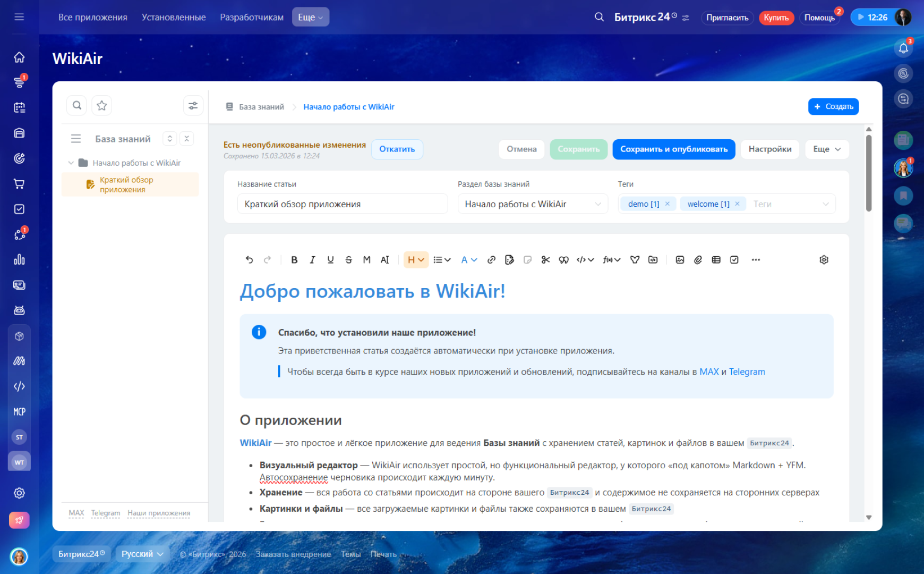Open editor settings gear icon
Image resolution: width=924 pixels, height=574 pixels.
[824, 260]
